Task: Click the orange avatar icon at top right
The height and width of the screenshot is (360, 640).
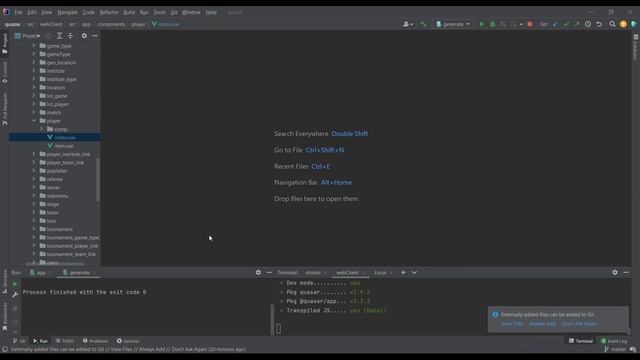Action: [623, 24]
